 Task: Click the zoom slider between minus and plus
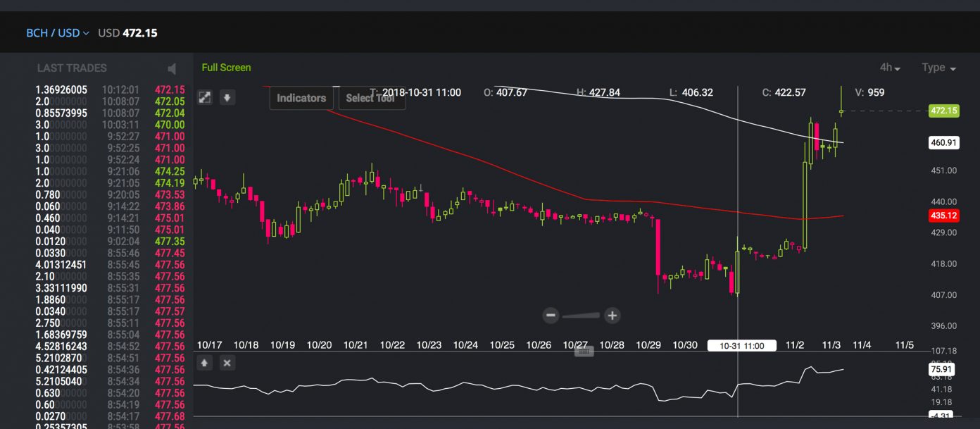click(x=582, y=316)
